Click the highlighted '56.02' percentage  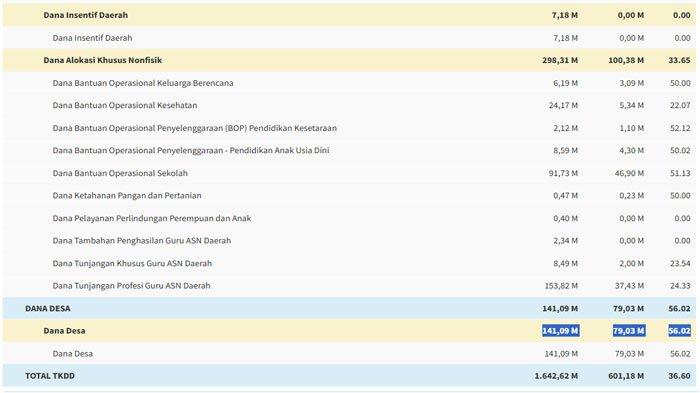(679, 330)
